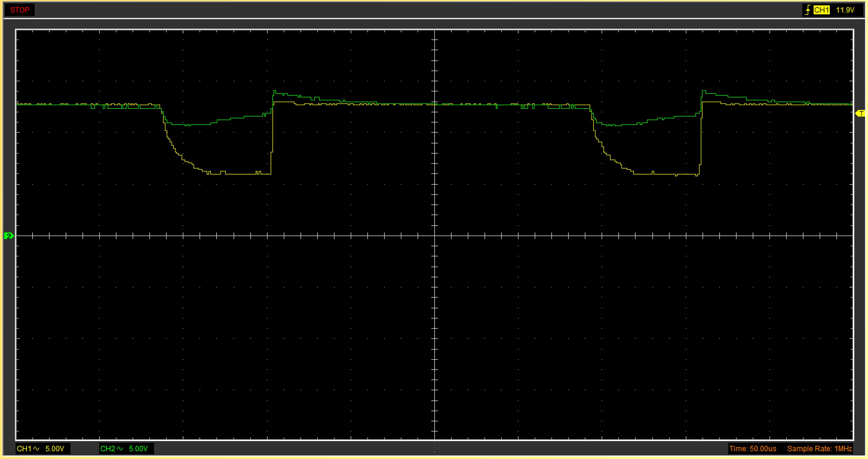Click the Sample Rate: 1MHz readout
This screenshot has width=868, height=459.
(820, 449)
